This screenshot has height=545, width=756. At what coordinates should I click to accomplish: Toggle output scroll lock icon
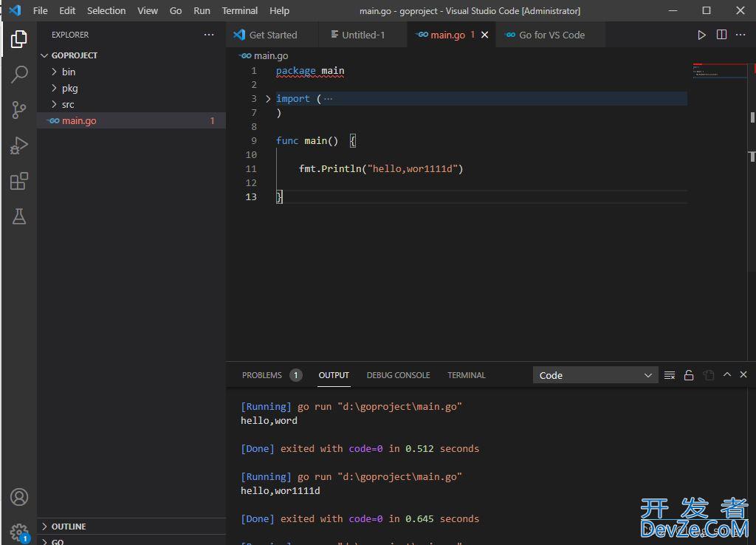pyautogui.click(x=689, y=375)
